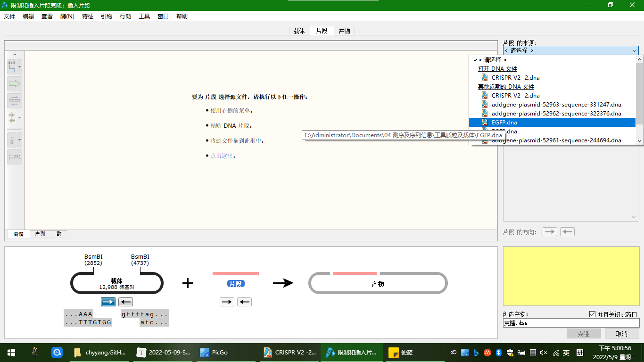Click the 英 input language indicator
Viewport: 644px width, 362px height.
click(566, 353)
